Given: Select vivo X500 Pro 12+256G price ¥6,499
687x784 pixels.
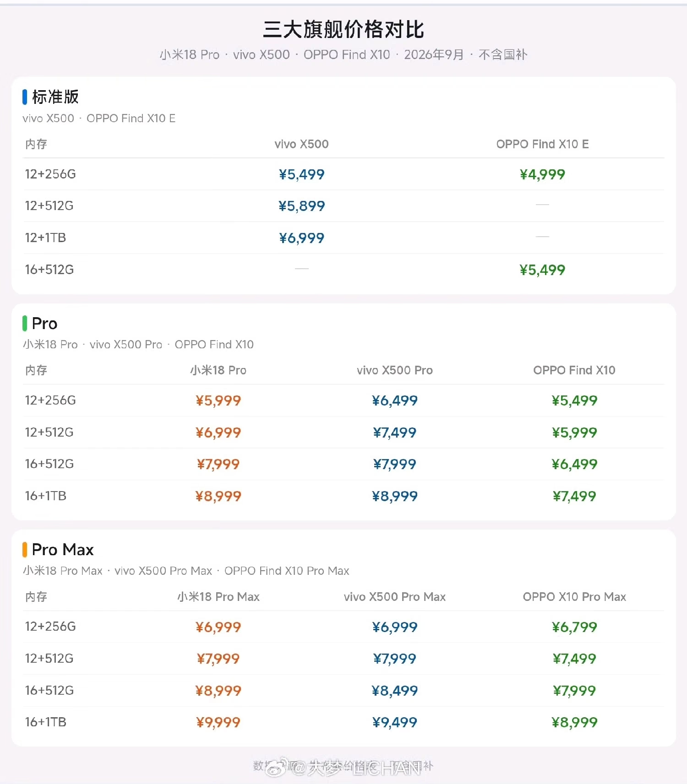Looking at the screenshot, I should click(x=395, y=400).
